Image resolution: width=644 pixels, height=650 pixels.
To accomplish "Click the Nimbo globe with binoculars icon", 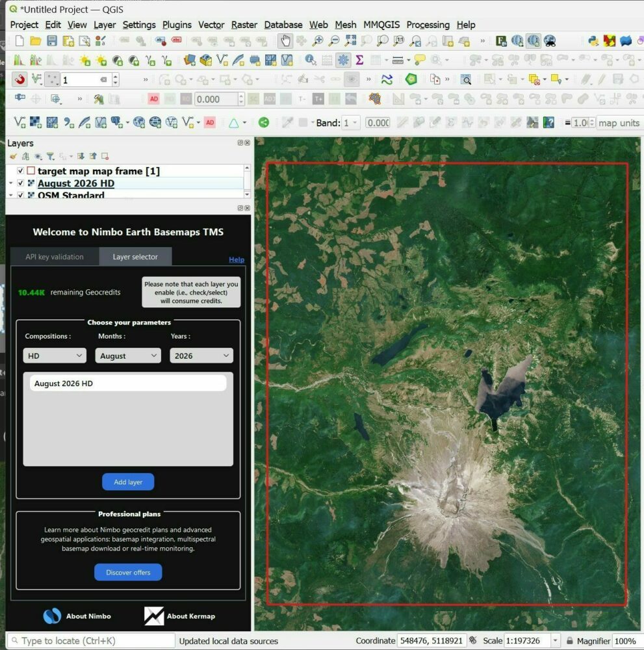I will [x=550, y=40].
